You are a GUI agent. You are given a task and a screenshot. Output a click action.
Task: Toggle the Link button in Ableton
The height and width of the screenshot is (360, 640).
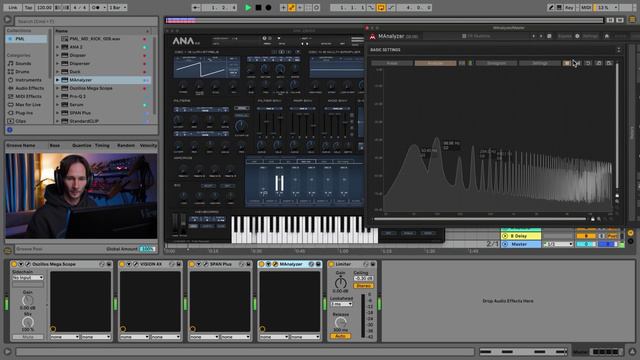13,7
